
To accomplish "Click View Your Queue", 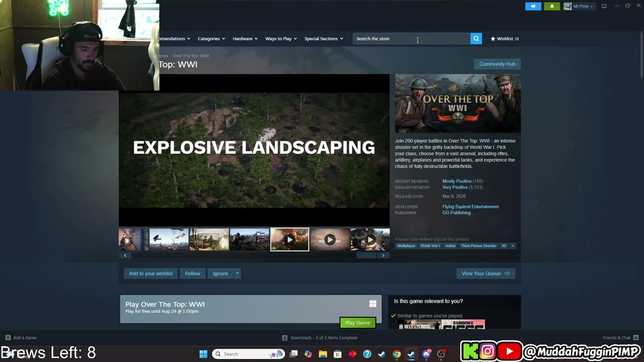I will (486, 274).
